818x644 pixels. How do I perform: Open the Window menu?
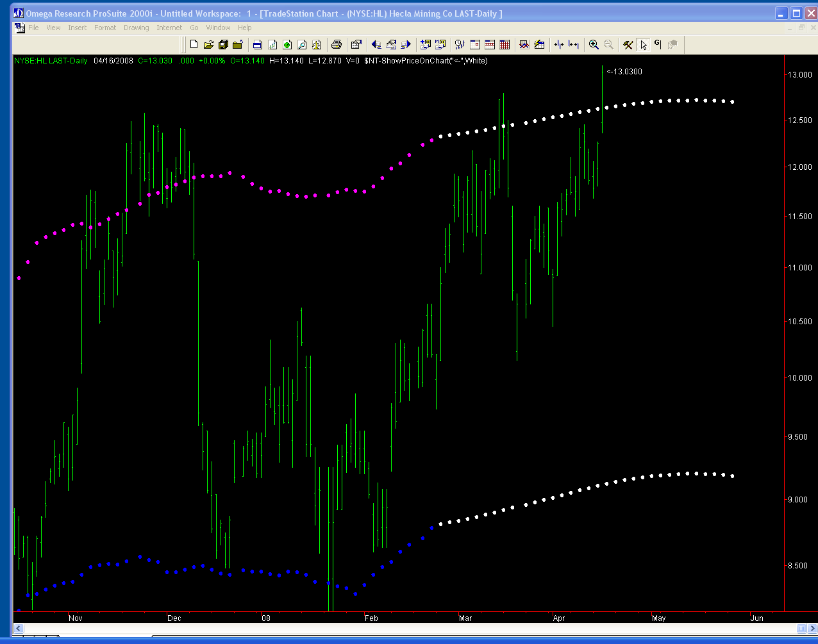click(x=218, y=28)
